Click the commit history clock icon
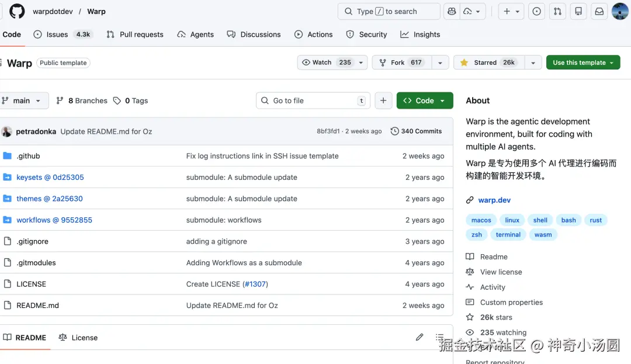The width and height of the screenshot is (631, 364). [x=395, y=131]
